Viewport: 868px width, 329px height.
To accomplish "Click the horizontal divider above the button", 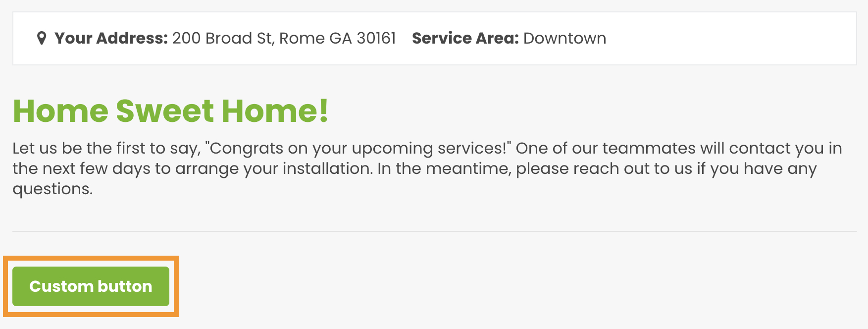I will [x=434, y=231].
